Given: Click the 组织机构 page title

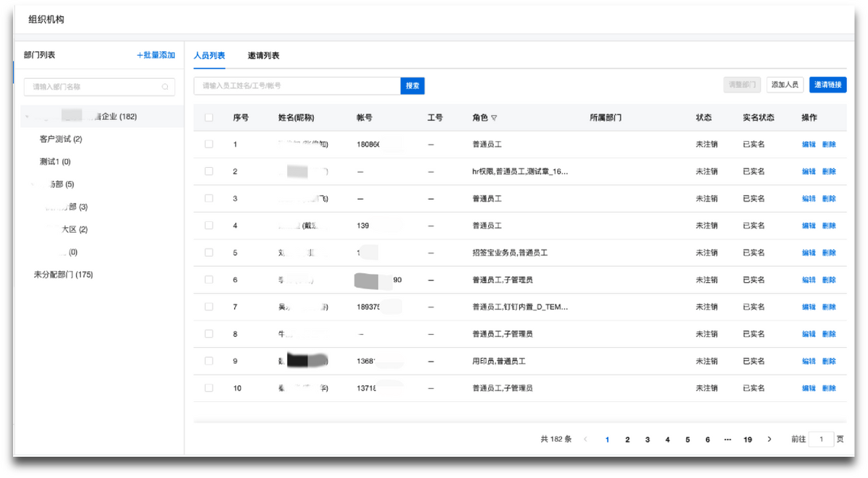Looking at the screenshot, I should (x=46, y=20).
